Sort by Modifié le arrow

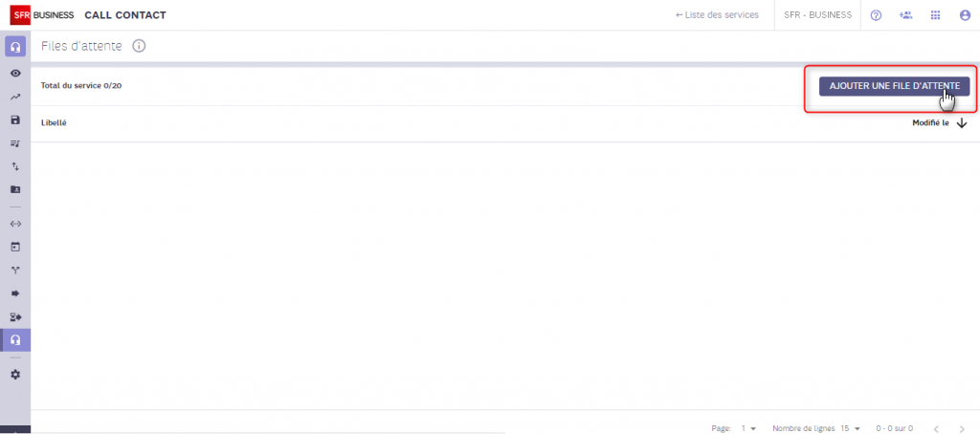pos(961,123)
